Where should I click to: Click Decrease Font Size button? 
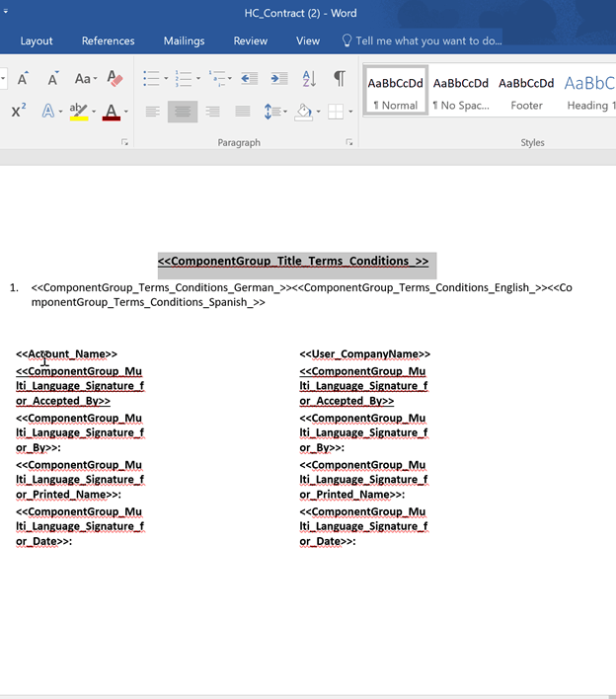(x=53, y=78)
